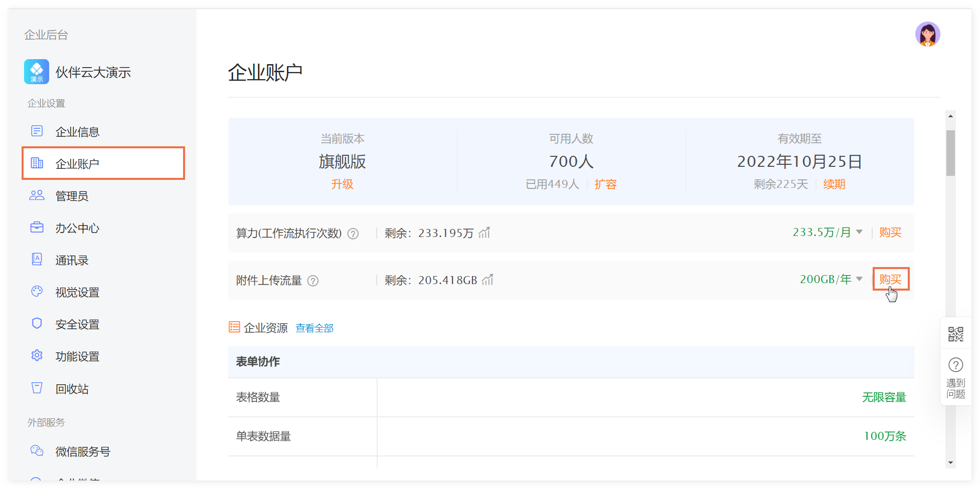
Task: Click the scrollbar down arrow
Action: coord(950,463)
